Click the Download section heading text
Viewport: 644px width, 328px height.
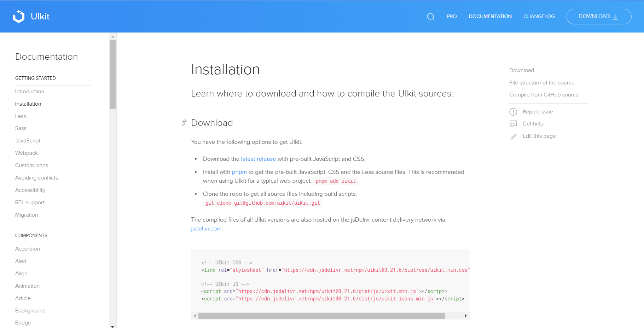(x=212, y=123)
